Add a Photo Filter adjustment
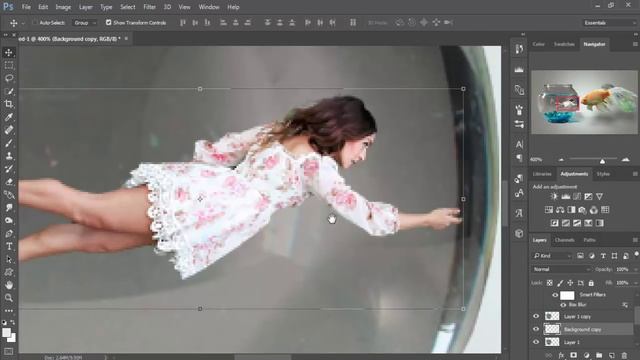This screenshot has height=360, width=640. pyautogui.click(x=582, y=210)
